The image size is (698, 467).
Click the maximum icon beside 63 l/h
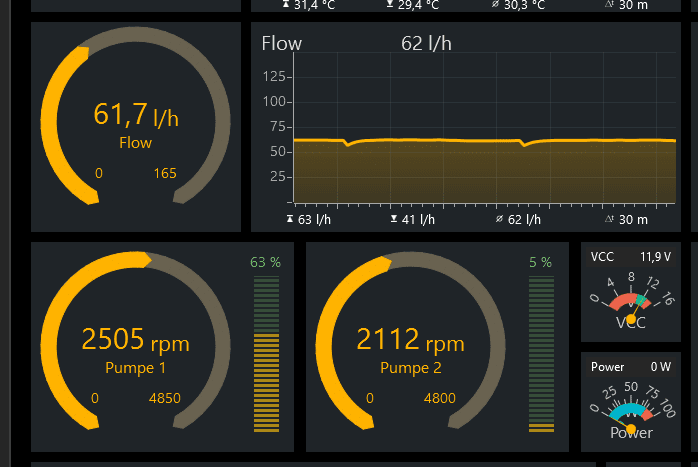(290, 219)
